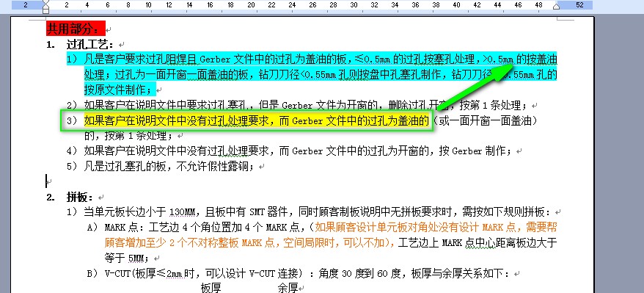Viewport: 644px width, 293px height.
Task: Click the first-line indent marker on ruler
Action: pos(46,2)
